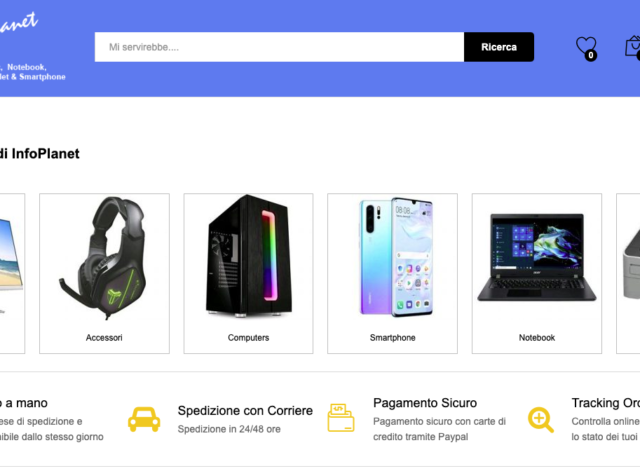
Task: Click the Ricerca search button
Action: tap(499, 47)
